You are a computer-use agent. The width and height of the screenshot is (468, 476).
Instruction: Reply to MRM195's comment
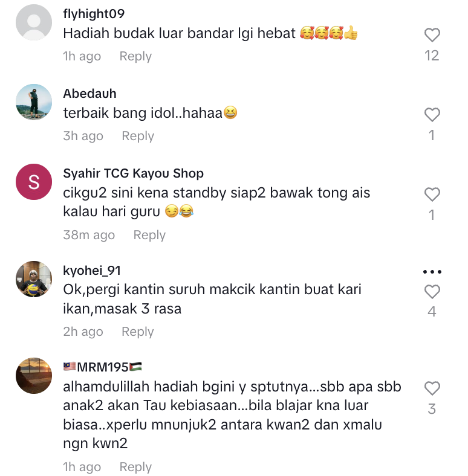pyautogui.click(x=135, y=467)
